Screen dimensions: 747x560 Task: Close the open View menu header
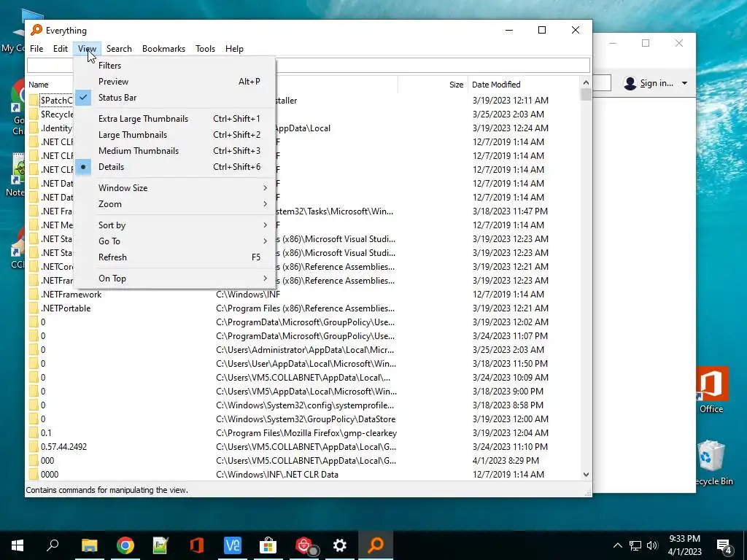point(88,49)
